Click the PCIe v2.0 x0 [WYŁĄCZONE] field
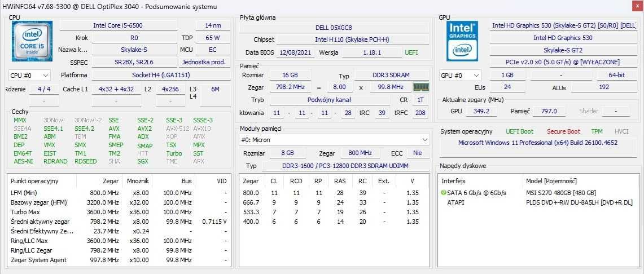The height and width of the screenshot is (274, 644). [x=562, y=63]
